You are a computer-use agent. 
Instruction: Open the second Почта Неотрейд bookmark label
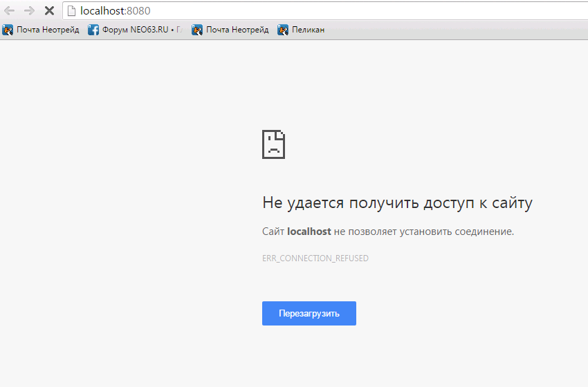237,30
